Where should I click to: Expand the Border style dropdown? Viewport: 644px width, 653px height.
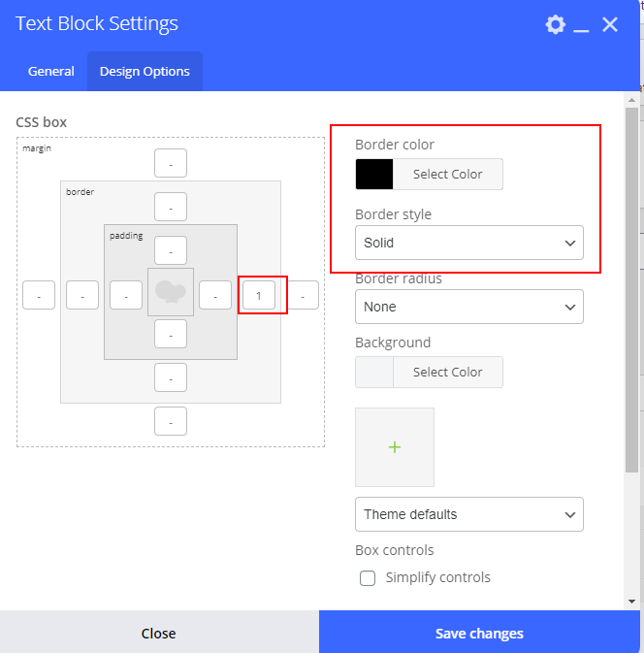click(x=469, y=243)
